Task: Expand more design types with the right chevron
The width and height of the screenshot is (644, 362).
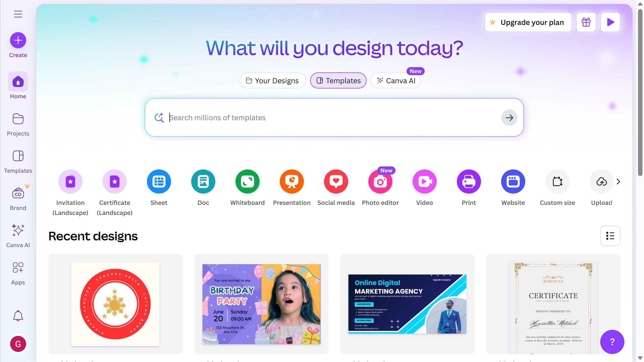Action: click(618, 182)
